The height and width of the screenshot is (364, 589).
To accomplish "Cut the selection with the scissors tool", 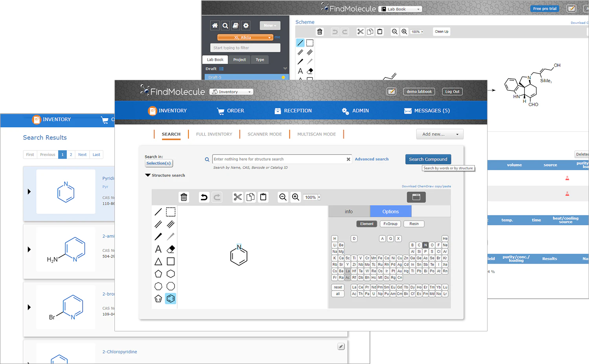I will [x=238, y=197].
